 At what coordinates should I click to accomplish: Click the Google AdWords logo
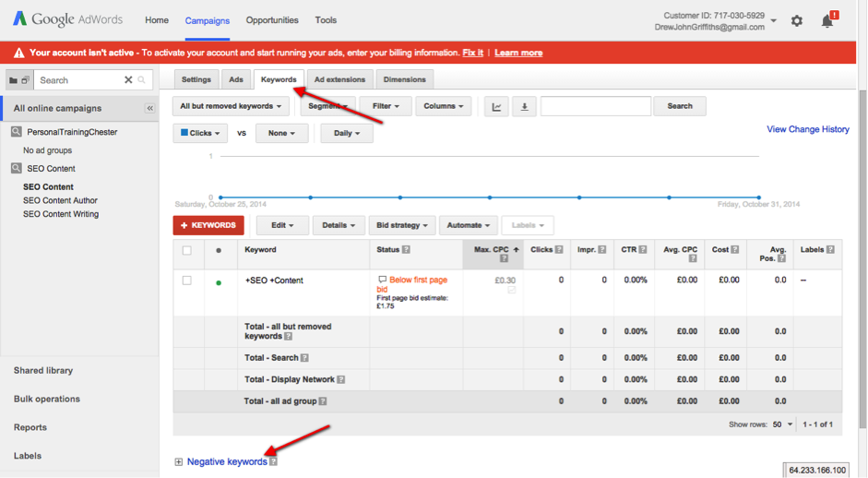(x=67, y=19)
